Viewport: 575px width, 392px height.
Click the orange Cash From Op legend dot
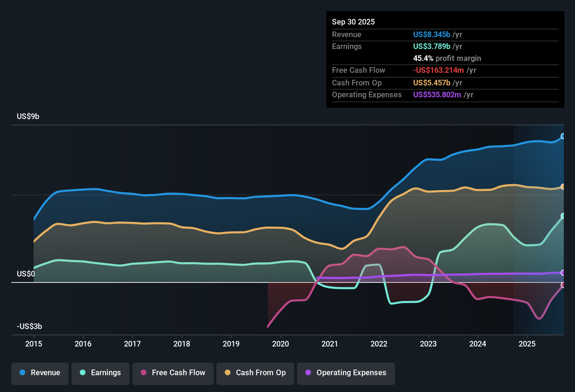click(x=228, y=373)
